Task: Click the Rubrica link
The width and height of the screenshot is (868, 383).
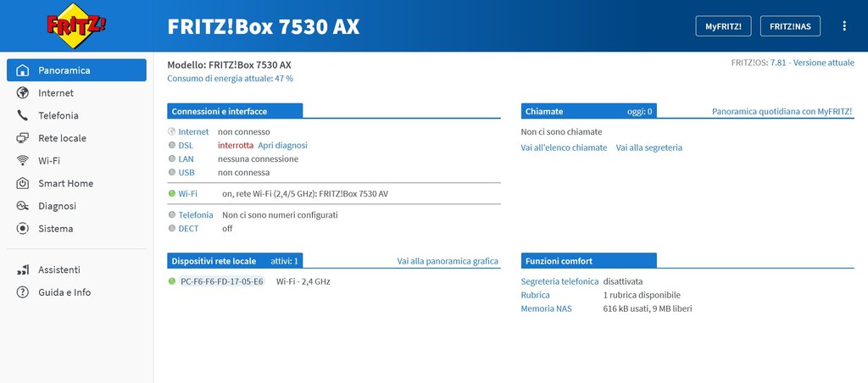Action: [536, 295]
